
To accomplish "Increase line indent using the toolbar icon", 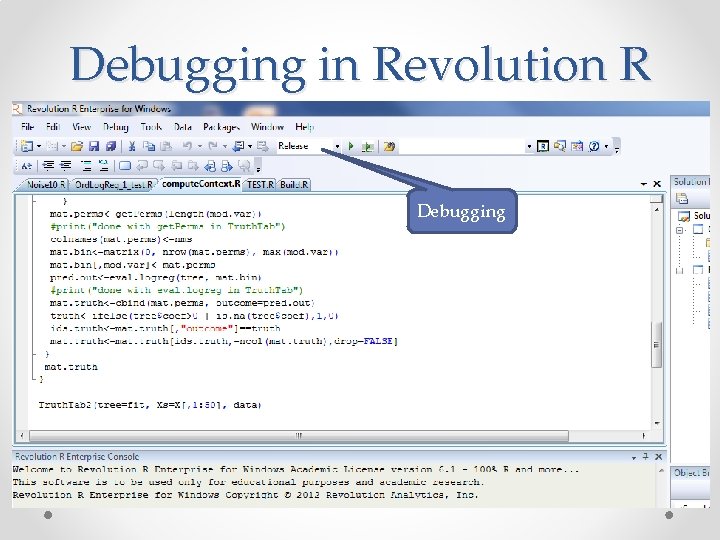I will coord(66,166).
